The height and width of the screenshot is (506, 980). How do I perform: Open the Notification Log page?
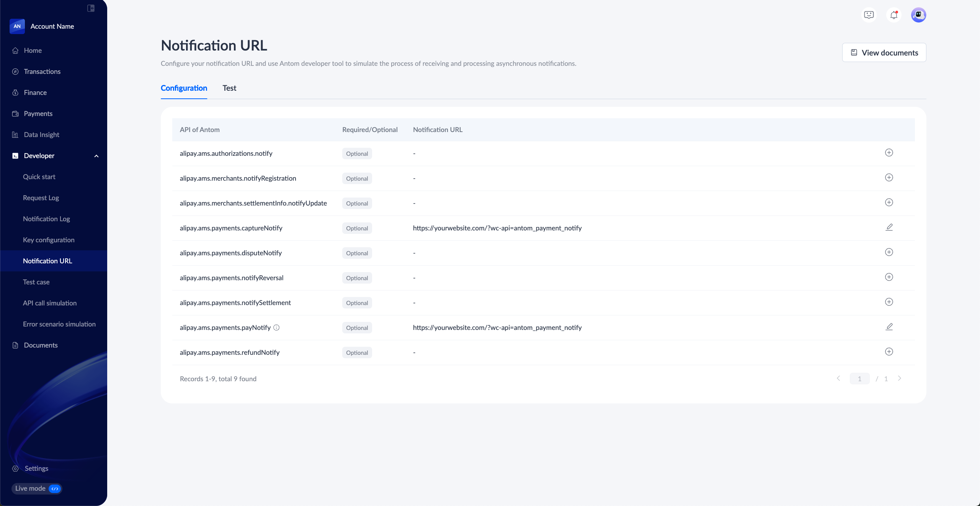[46, 219]
